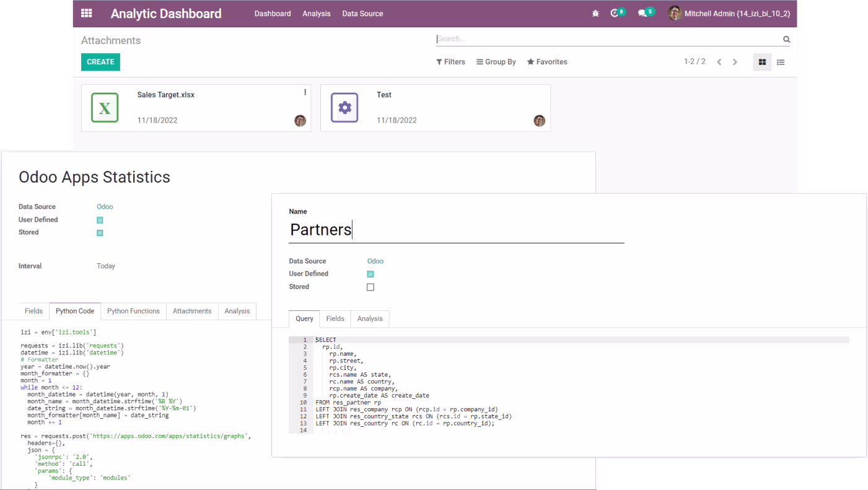Open Odoo data source link in Partners form
Screen dimensions: 868x490
pyautogui.click(x=375, y=261)
